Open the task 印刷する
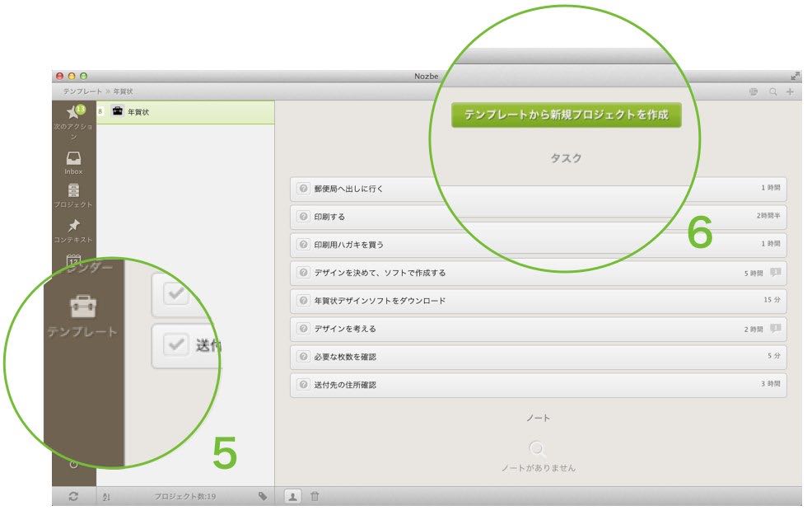The image size is (812, 515). (x=538, y=217)
